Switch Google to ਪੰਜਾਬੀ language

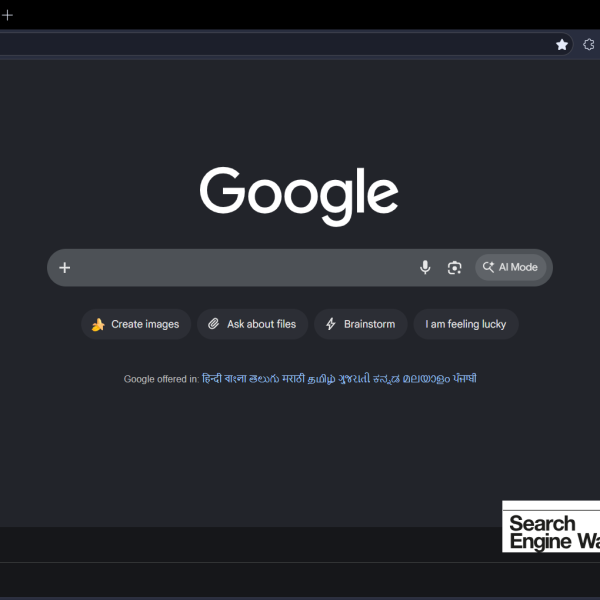(x=465, y=379)
